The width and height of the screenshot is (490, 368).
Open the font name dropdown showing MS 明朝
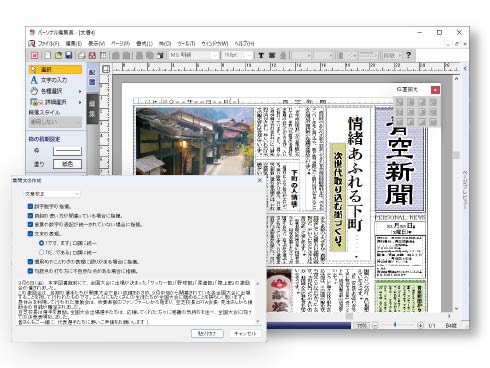click(x=194, y=55)
